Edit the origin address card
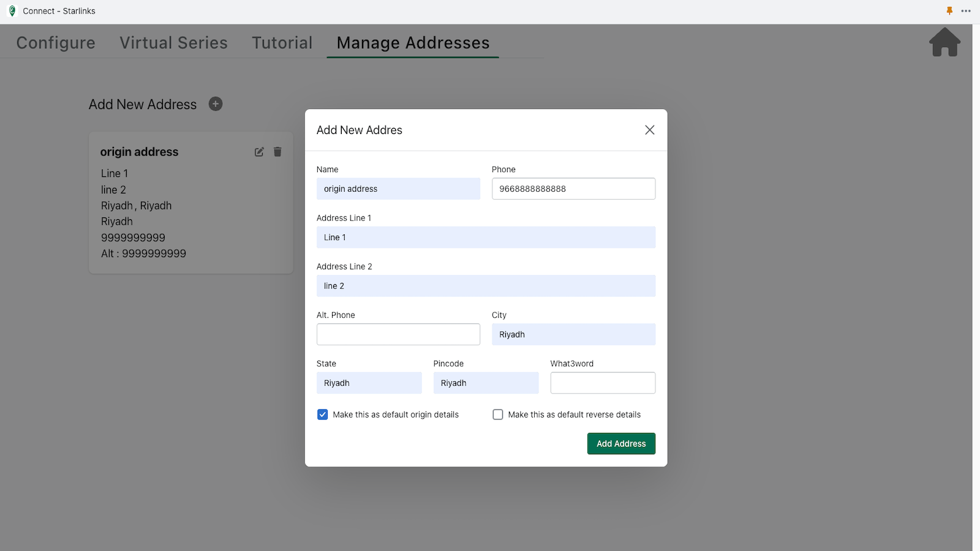 tap(259, 152)
